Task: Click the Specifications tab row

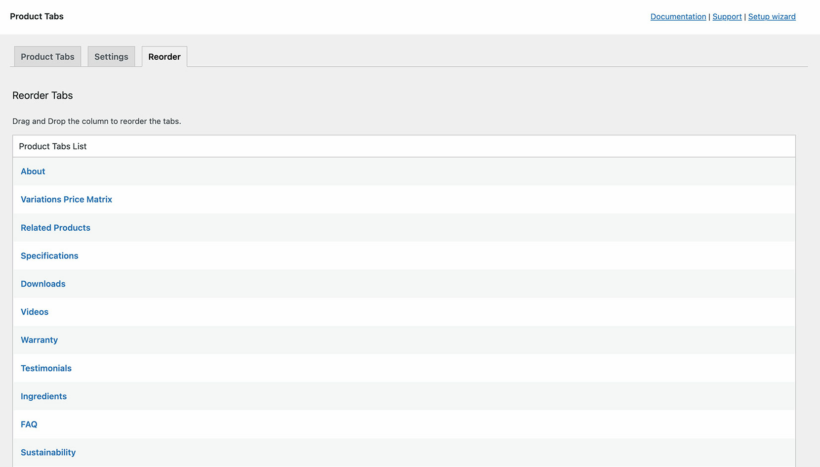Action: tap(49, 256)
